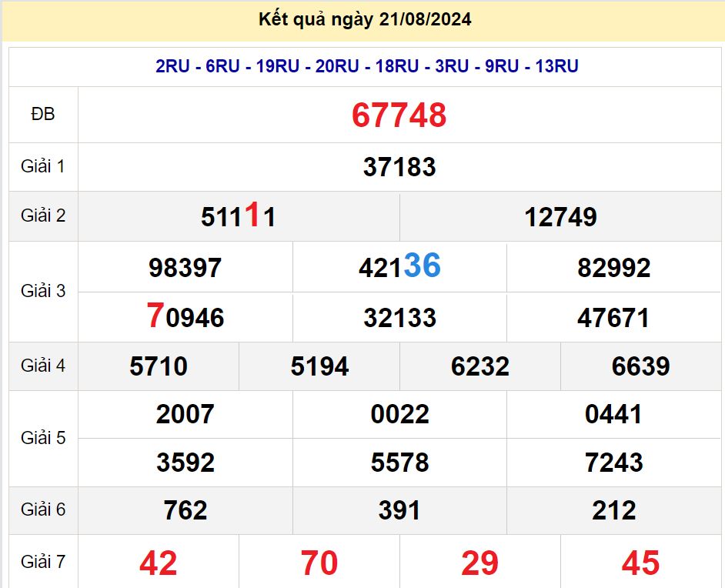Click the ĐB row label
Viewport: 725px width, 588px height.
point(43,115)
